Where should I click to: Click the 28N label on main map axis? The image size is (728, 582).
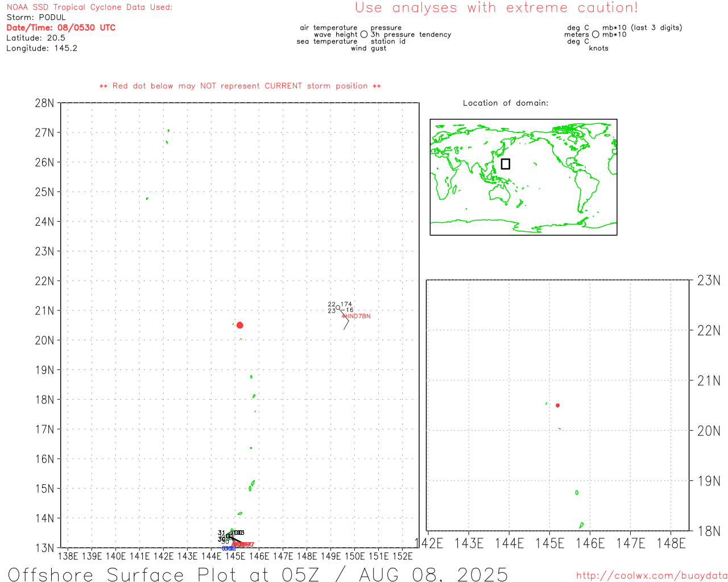tap(45, 103)
